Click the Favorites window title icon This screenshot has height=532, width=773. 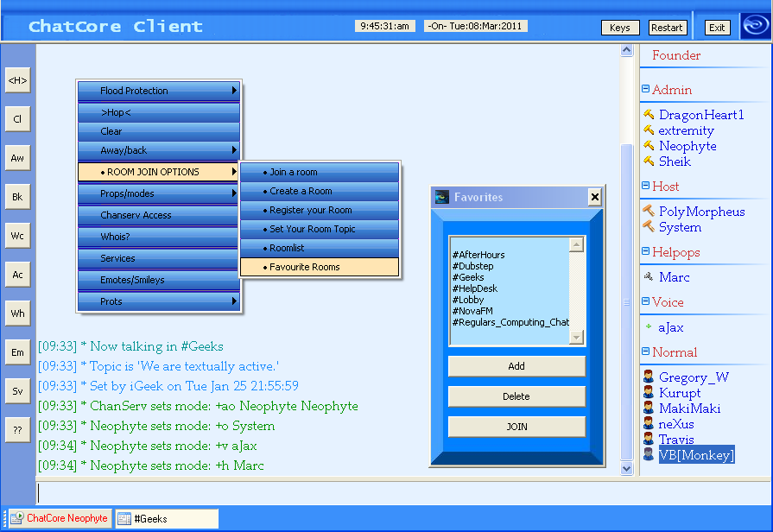pos(442,197)
